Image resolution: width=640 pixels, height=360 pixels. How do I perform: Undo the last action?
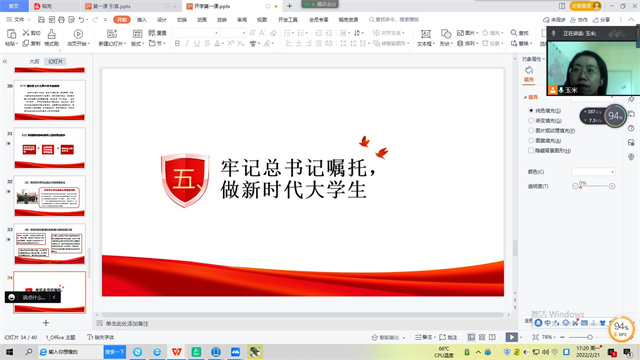(x=81, y=20)
